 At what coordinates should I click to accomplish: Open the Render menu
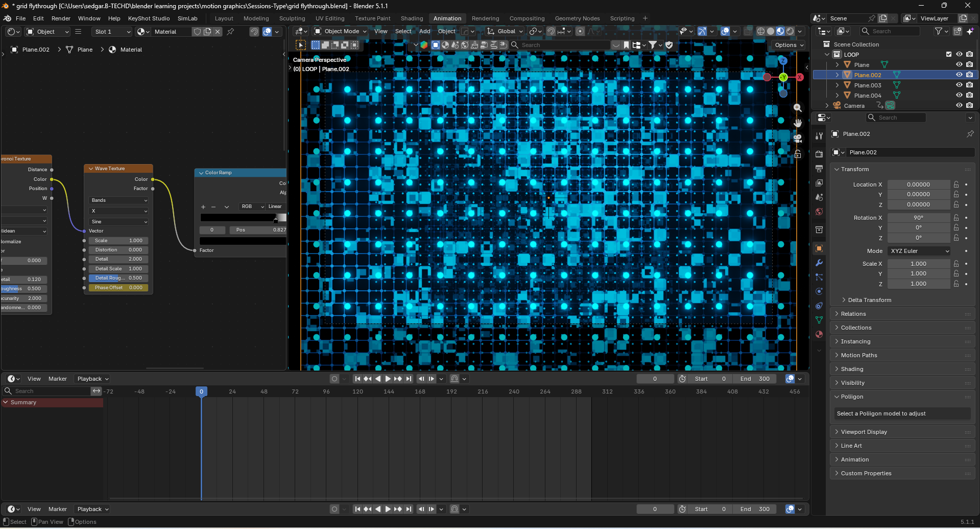(x=61, y=18)
